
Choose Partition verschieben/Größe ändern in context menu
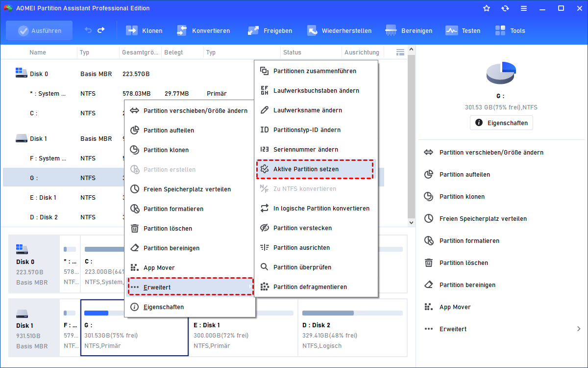point(190,111)
